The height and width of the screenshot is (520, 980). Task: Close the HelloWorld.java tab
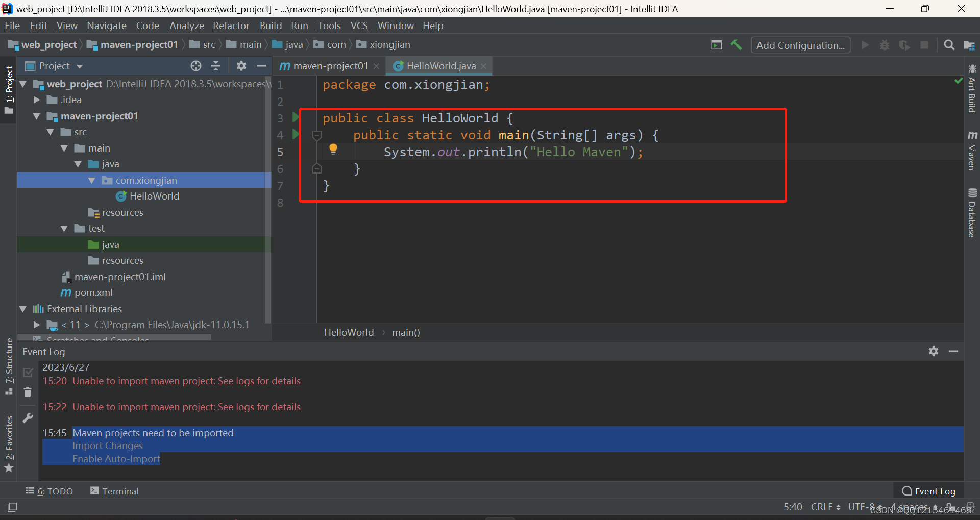[x=483, y=66]
